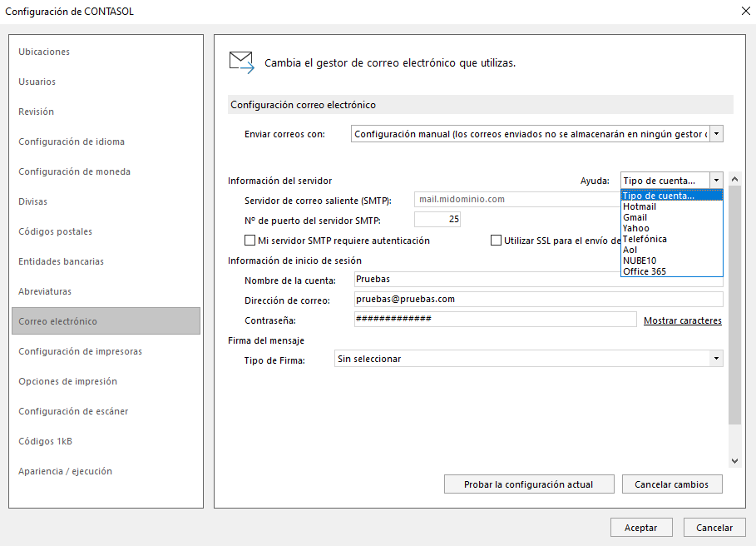
Task: Close the Configuración de CONTASOL window
Action: 745,11
